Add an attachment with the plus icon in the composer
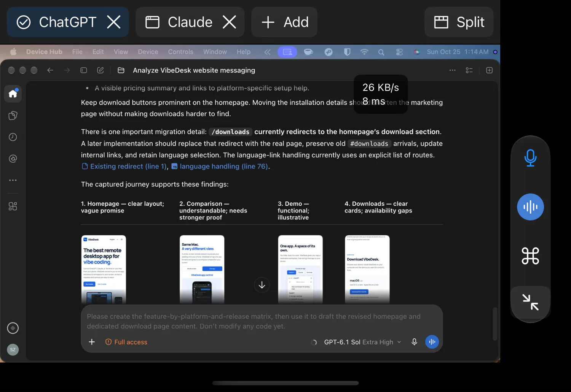 [92, 342]
